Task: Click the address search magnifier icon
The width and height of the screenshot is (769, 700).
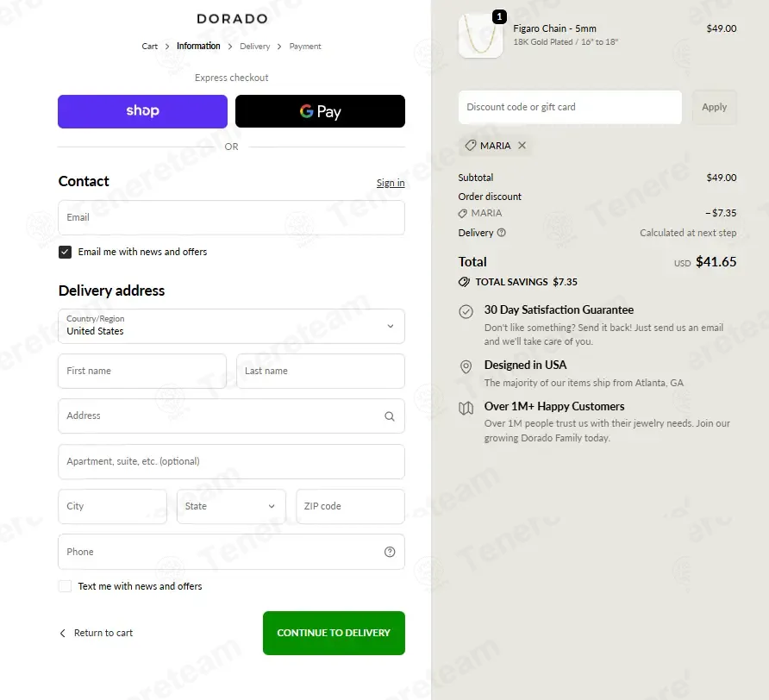Action: 390,416
